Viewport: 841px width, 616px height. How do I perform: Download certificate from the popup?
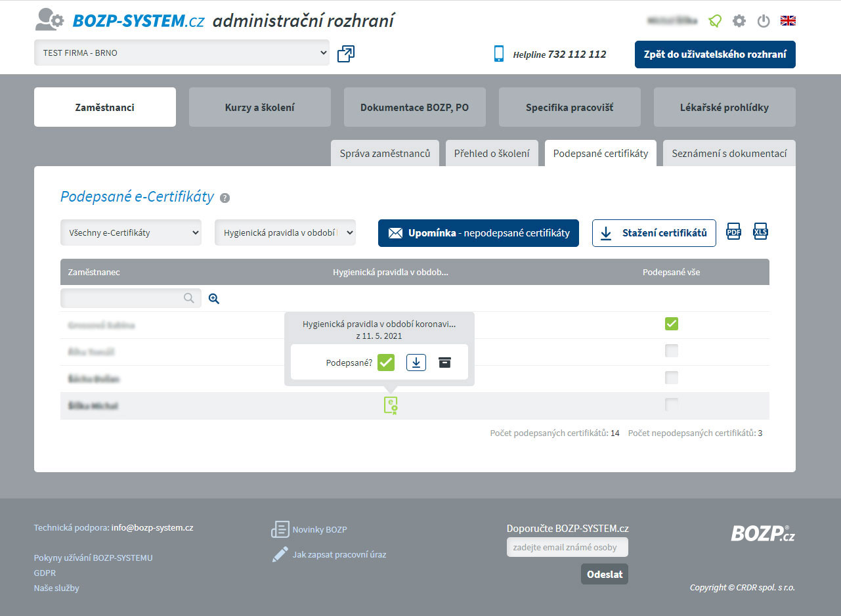(x=416, y=363)
